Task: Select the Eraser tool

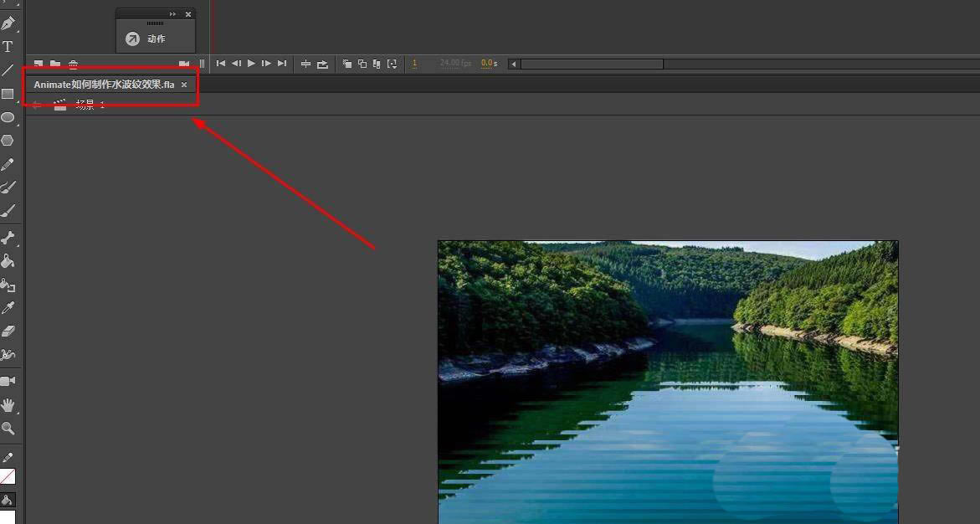Action: 8,331
